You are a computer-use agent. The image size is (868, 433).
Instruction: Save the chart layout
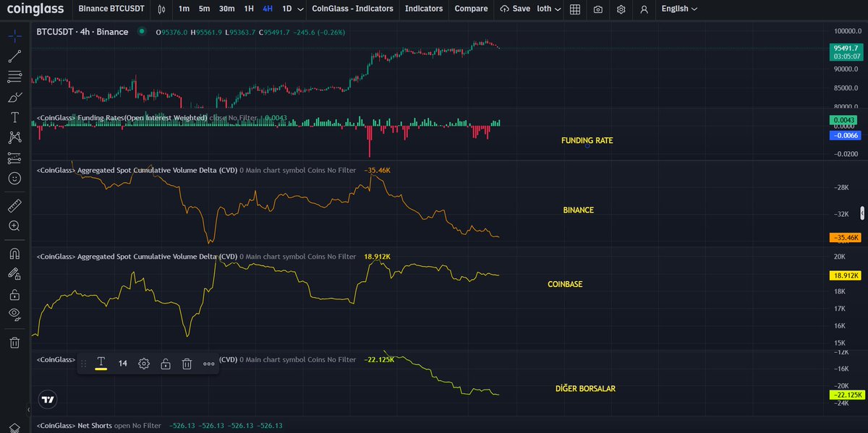[515, 9]
